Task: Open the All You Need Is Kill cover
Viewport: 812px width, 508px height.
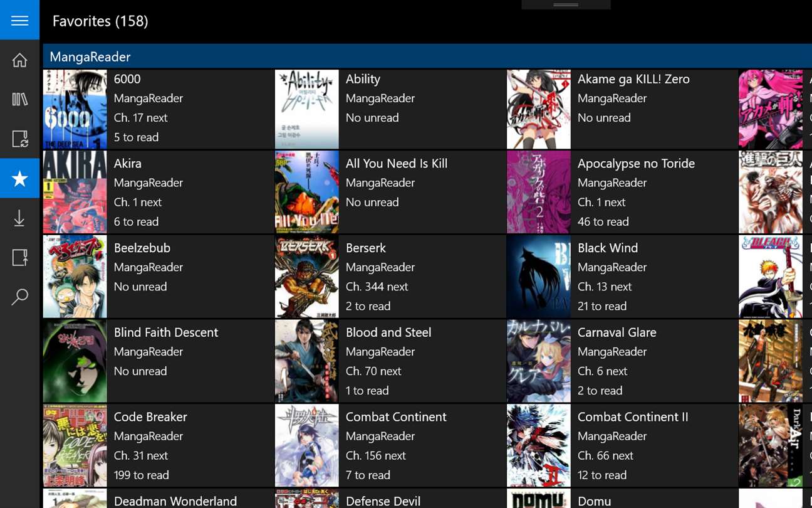Action: [307, 193]
